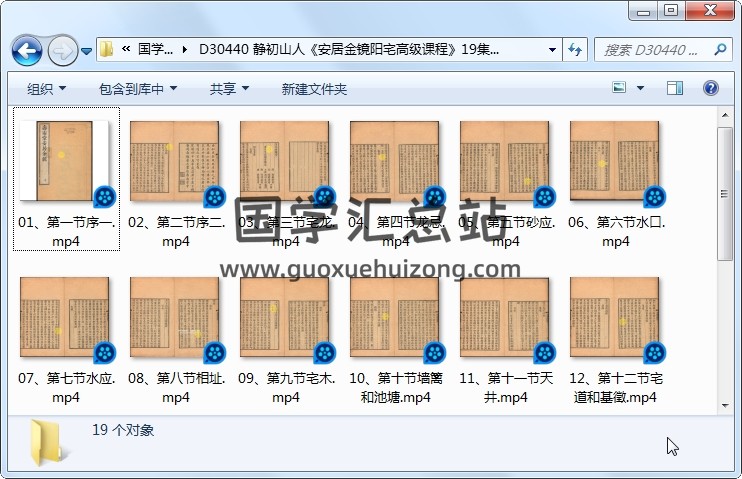Click file name 11、第十一节天井.mp4
Screen dimensions: 742x479
pyautogui.click(x=506, y=388)
